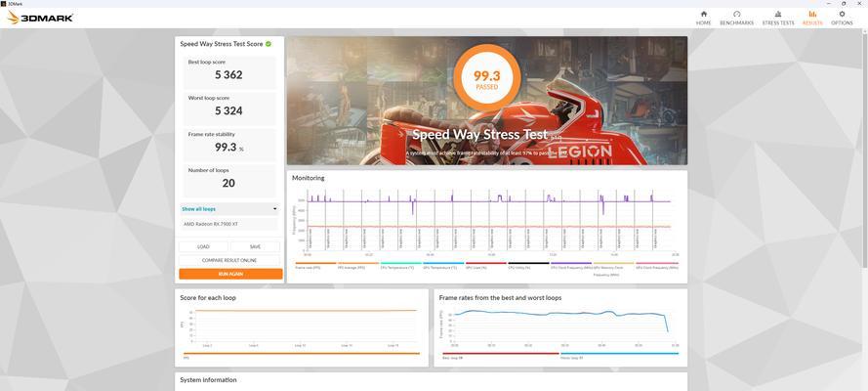Click Frame rate stability value 99.3
This screenshot has width=868, height=391.
226,147
